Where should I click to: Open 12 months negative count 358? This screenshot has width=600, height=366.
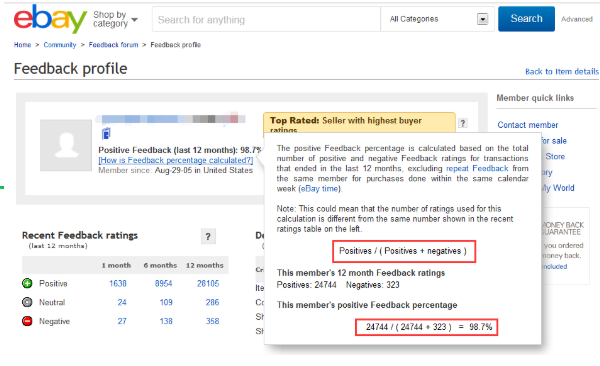(212, 321)
